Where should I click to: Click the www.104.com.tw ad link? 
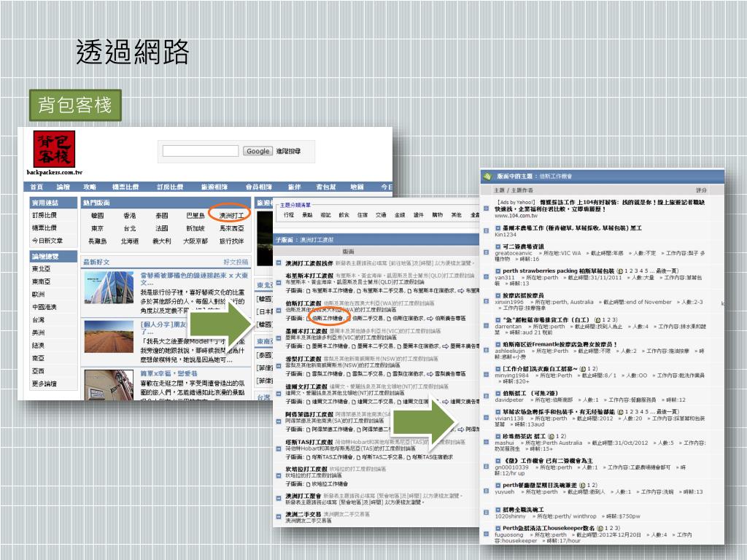[x=516, y=216]
